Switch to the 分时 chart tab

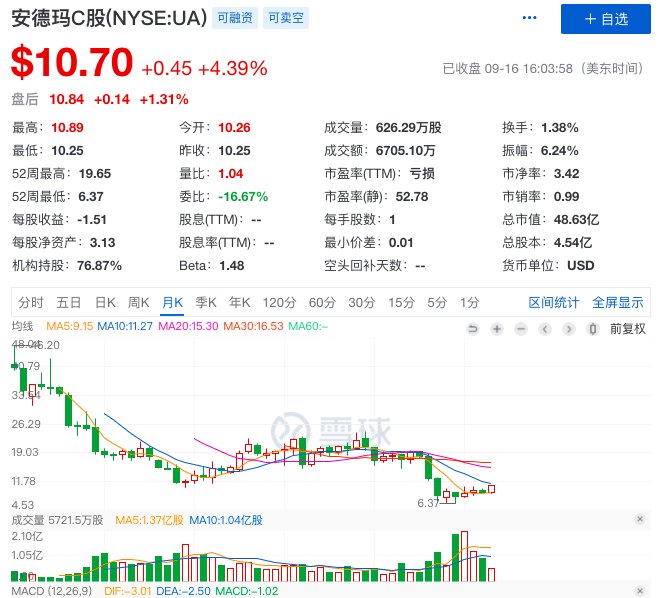31,303
